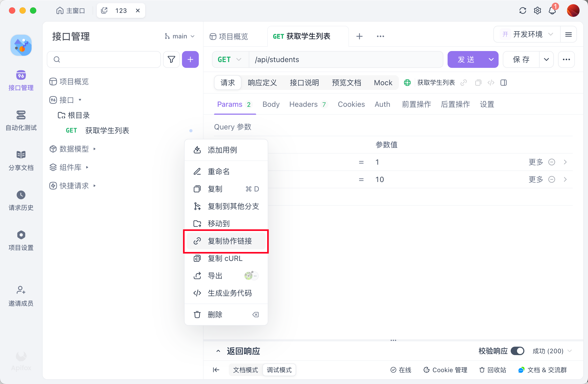
Task: Open 项目设置 in the left sidebar
Action: point(21,241)
